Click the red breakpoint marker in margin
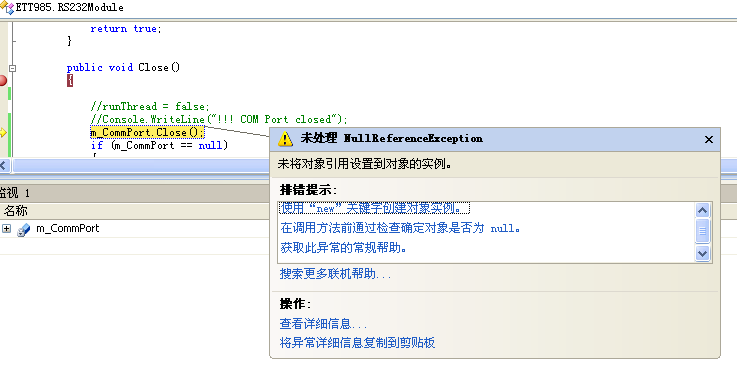The image size is (737, 367). point(2,81)
